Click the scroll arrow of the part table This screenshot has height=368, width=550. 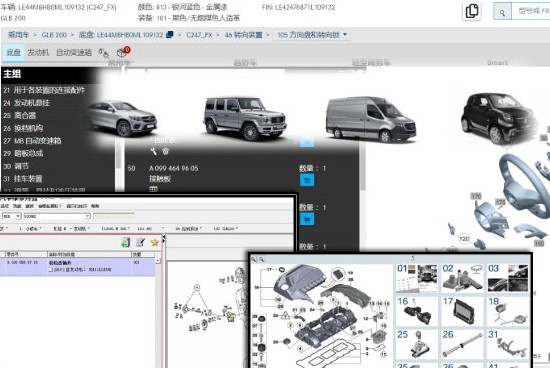[x=158, y=260]
